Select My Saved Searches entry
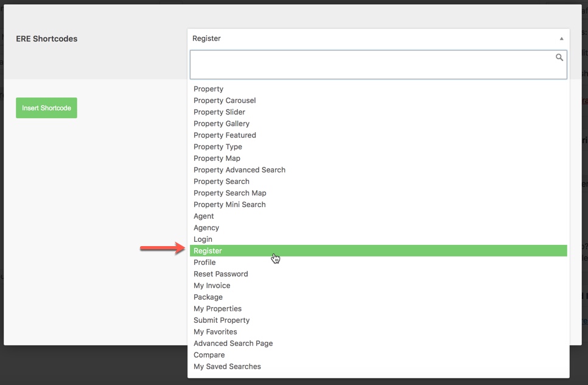Screen dimensions: 588x385 coord(379,367)
